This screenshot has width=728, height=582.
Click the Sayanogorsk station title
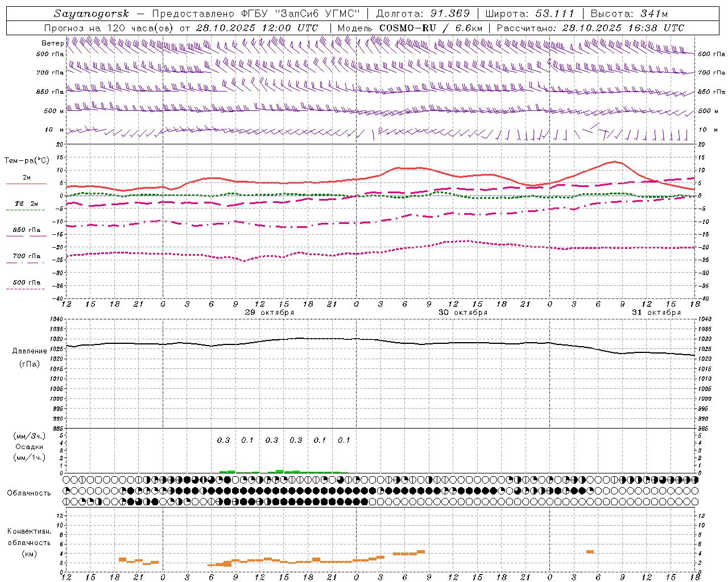(92, 14)
